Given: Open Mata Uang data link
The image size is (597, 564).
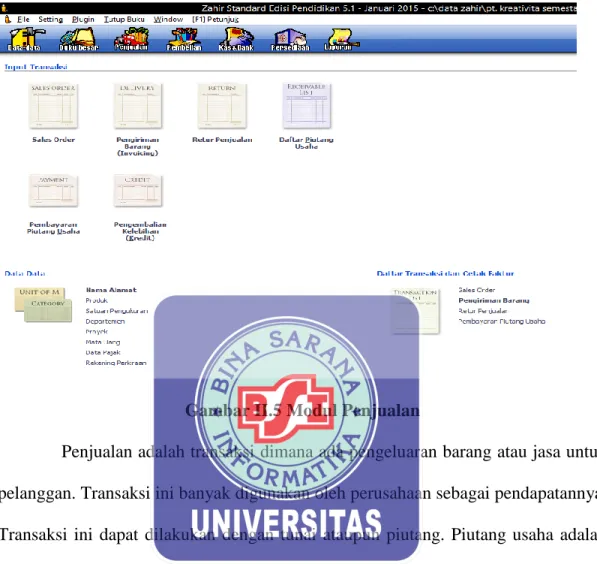Looking at the screenshot, I should pos(103,342).
